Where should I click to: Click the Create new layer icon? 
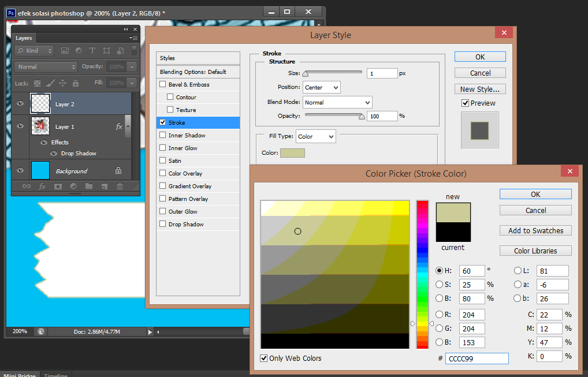click(x=104, y=186)
